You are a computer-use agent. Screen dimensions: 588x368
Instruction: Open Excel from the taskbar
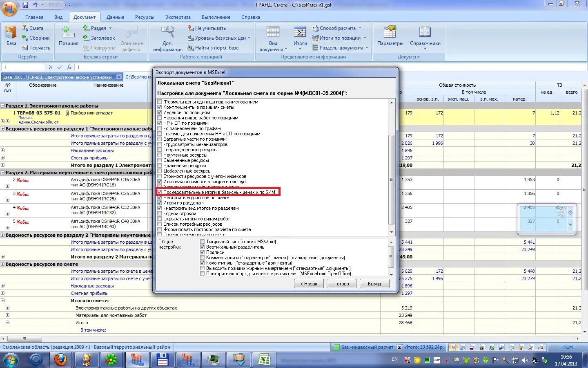tap(264, 360)
